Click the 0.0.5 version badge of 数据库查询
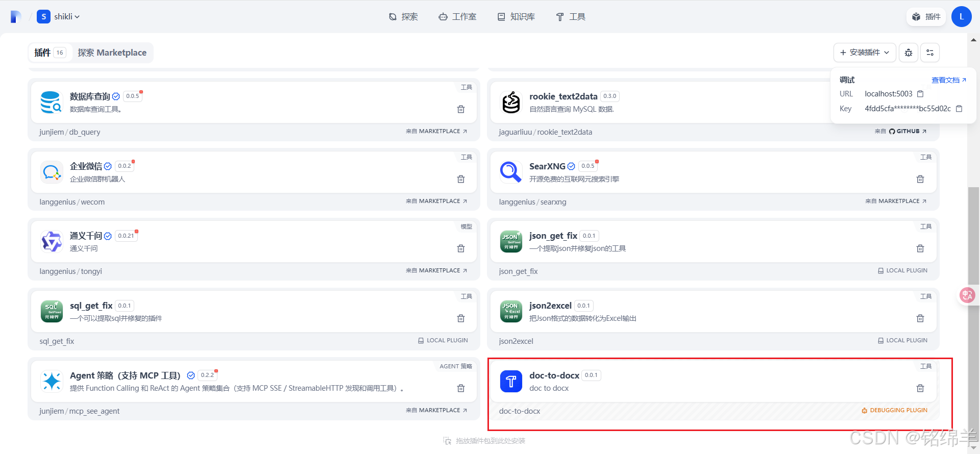 pos(133,96)
